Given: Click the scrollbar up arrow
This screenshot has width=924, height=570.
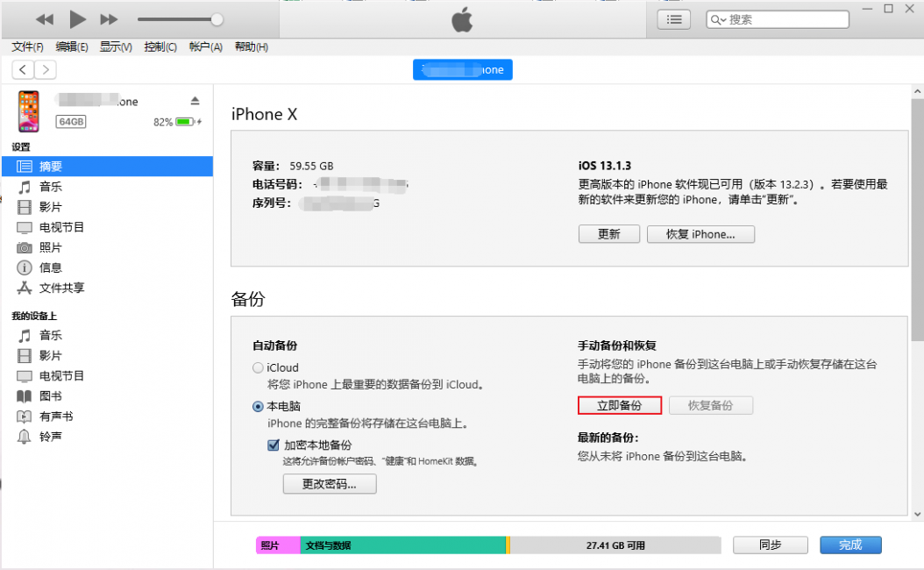Looking at the screenshot, I should (917, 91).
